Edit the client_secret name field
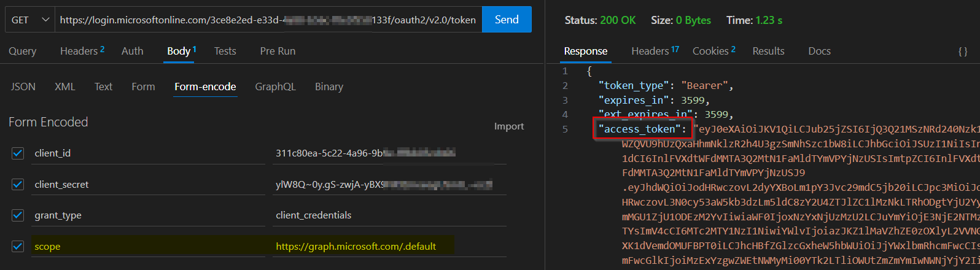The height and width of the screenshot is (270, 980). click(x=148, y=184)
